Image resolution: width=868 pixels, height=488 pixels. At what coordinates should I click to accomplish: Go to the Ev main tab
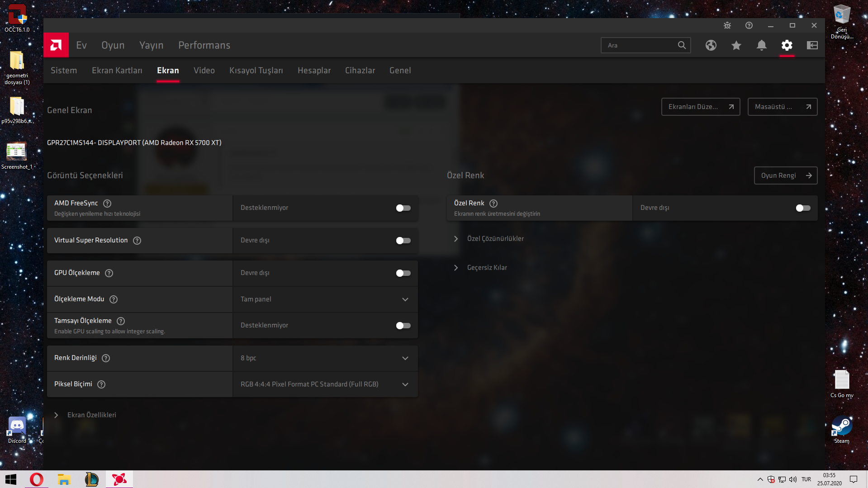[x=81, y=45]
